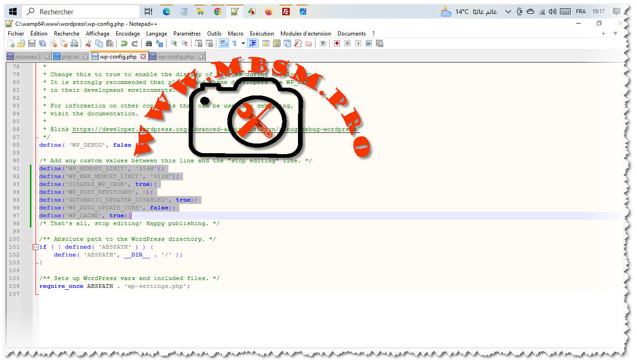Open the Affichage menu
The height and width of the screenshot is (364, 637).
[x=97, y=34]
